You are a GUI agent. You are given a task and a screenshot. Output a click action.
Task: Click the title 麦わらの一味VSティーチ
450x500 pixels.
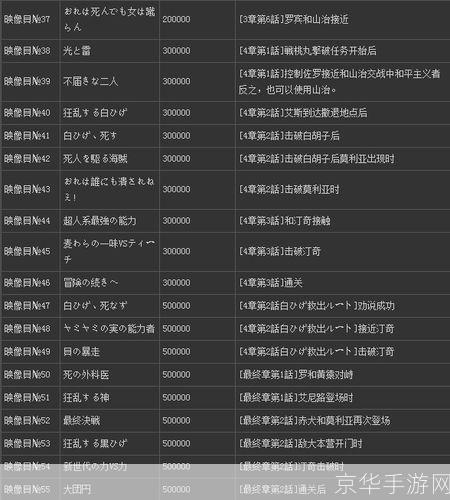tap(109, 251)
